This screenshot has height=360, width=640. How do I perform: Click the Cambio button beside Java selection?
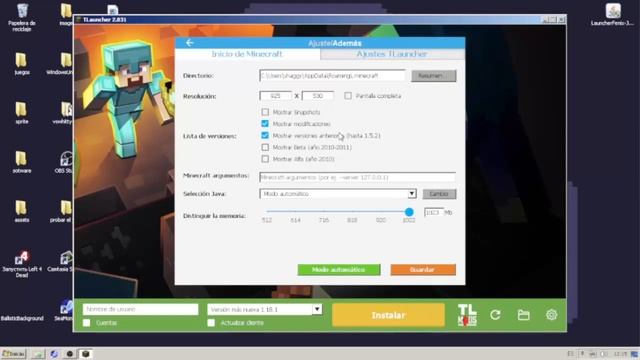[439, 193]
